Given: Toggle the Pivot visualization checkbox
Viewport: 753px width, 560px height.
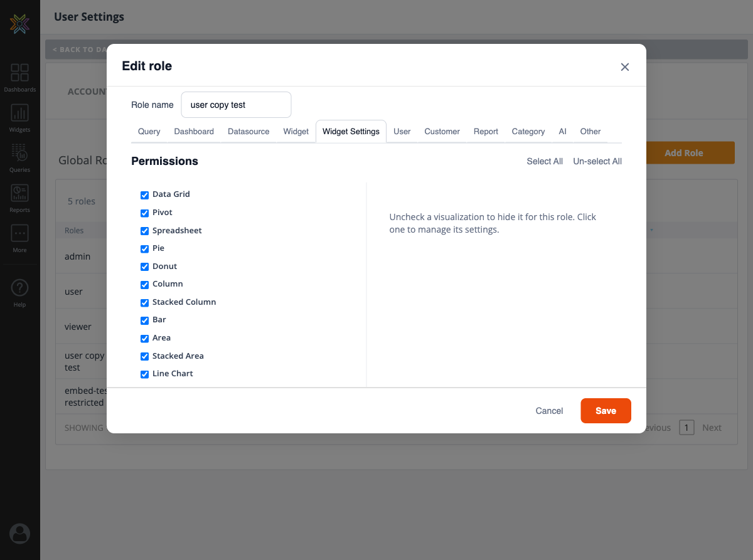Looking at the screenshot, I should click(145, 213).
